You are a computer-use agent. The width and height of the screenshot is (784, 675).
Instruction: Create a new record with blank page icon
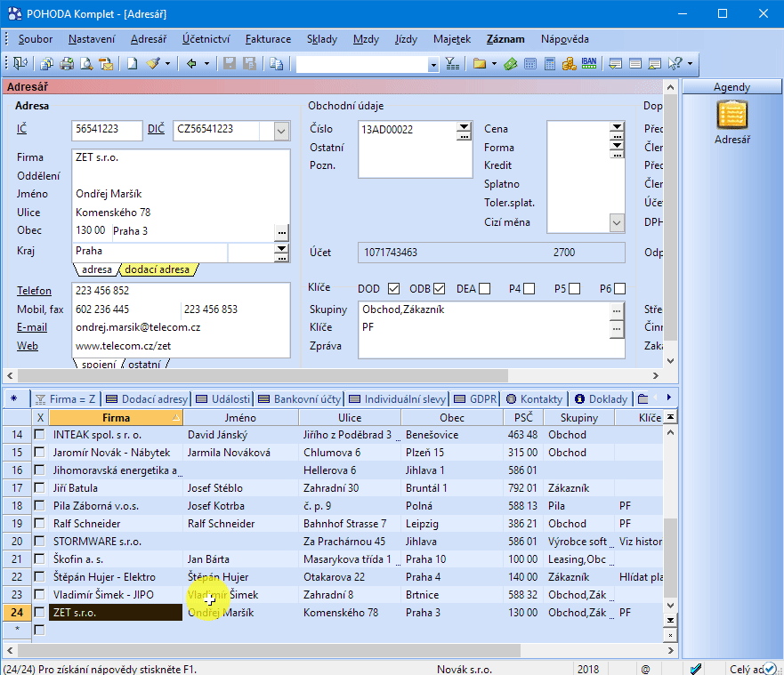[132, 63]
